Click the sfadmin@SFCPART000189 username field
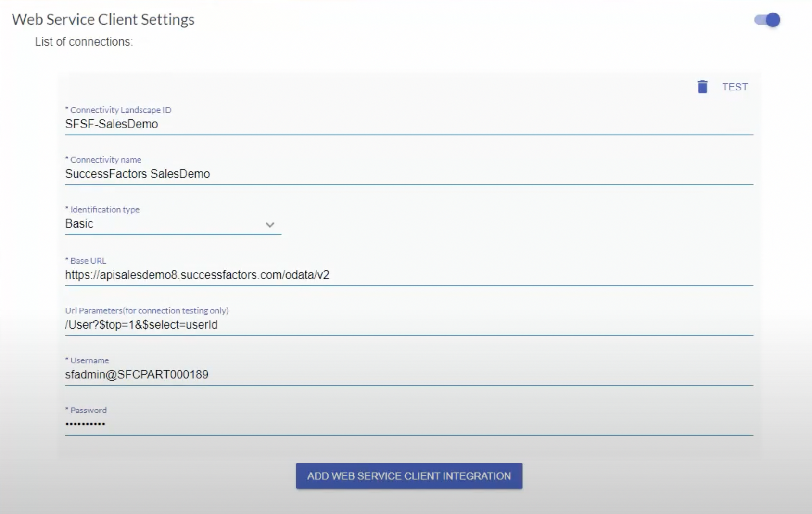Image resolution: width=812 pixels, height=514 pixels. coord(409,374)
